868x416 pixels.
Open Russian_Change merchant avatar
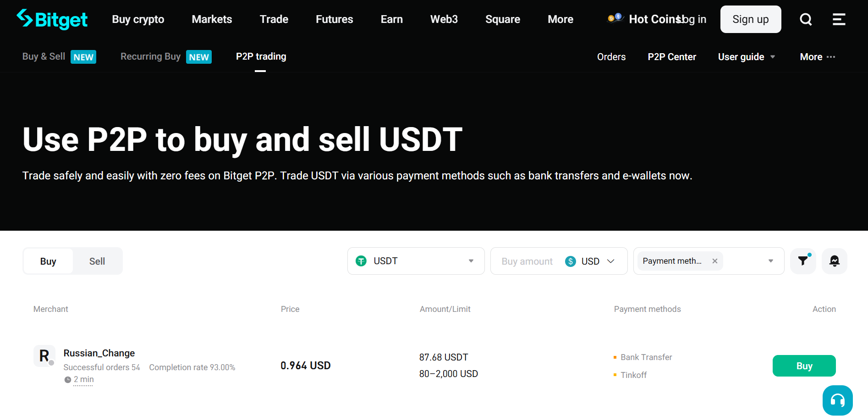tap(44, 356)
